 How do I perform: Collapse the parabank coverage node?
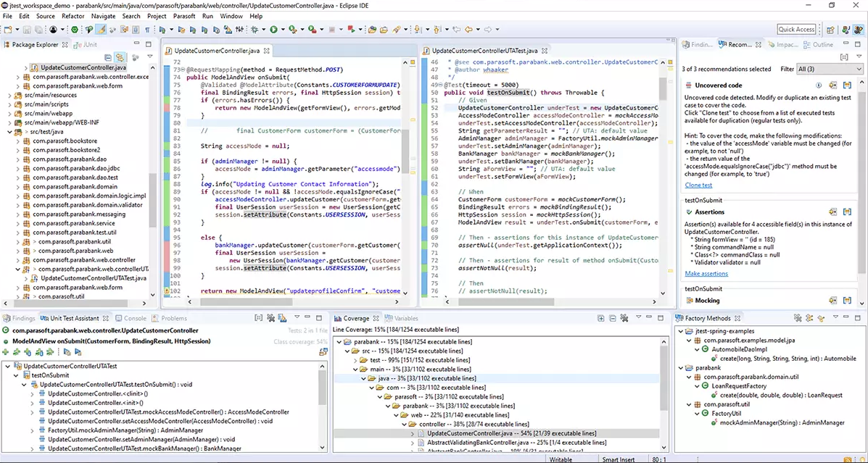point(338,342)
